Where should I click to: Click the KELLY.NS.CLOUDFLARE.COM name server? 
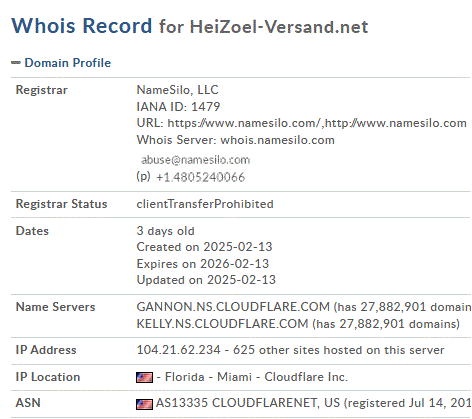click(x=222, y=324)
